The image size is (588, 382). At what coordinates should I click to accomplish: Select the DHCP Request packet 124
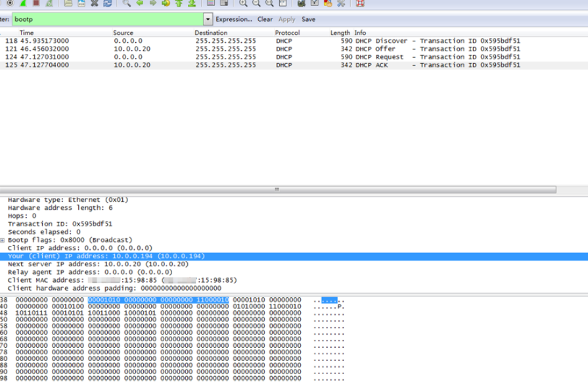[x=294, y=57]
